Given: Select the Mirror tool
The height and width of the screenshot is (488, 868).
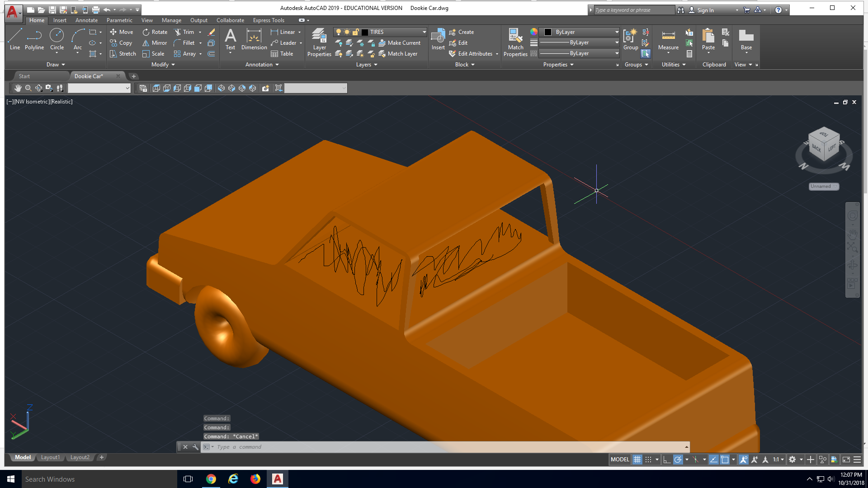Looking at the screenshot, I should click(155, 43).
